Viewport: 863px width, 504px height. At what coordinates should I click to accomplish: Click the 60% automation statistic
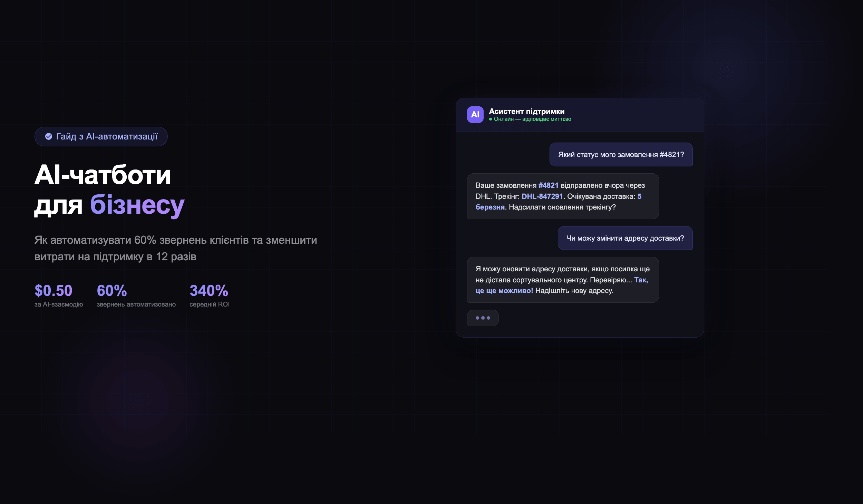(x=112, y=291)
